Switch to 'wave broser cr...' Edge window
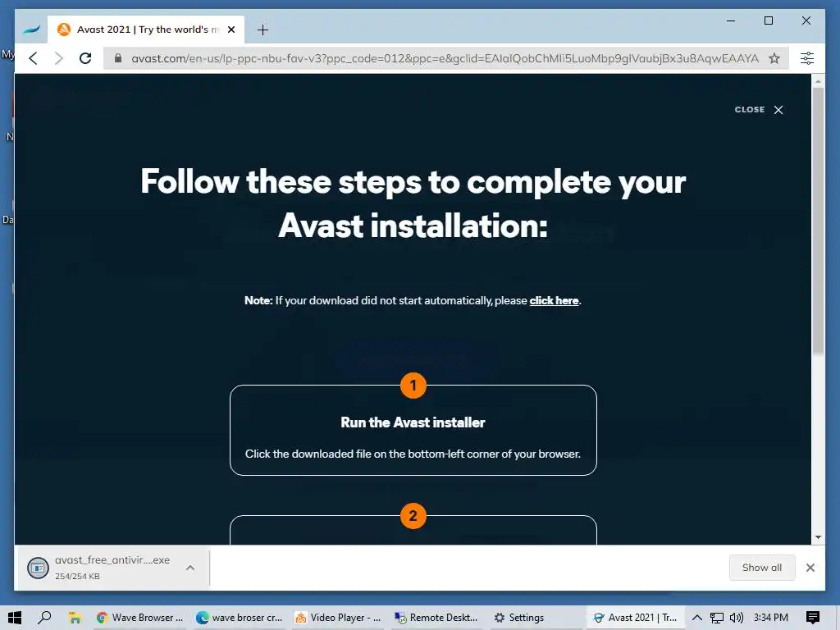The image size is (840, 630). pos(240,618)
